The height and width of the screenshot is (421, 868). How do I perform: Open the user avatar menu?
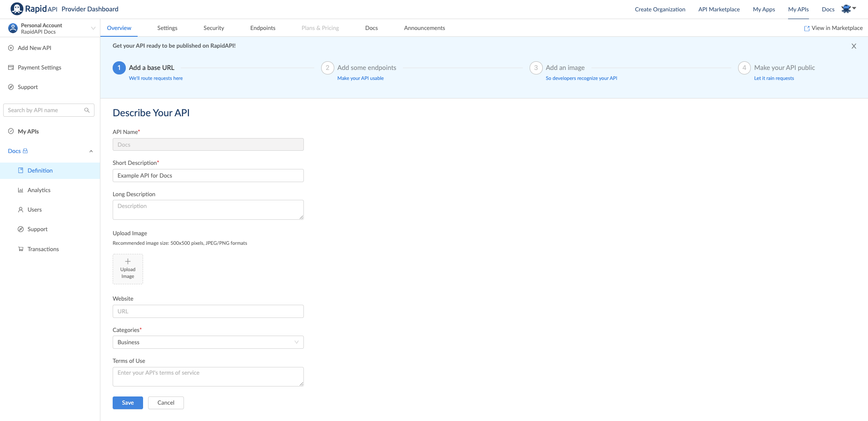[x=848, y=9]
